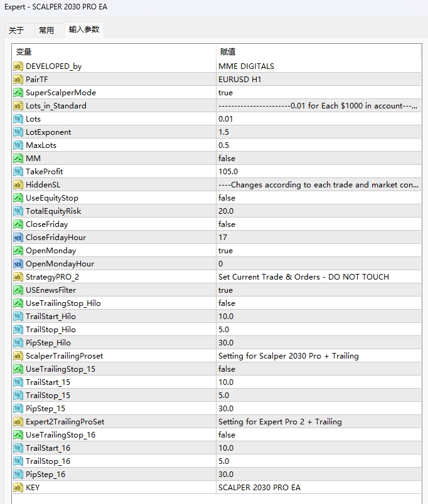Switch to the 关于 tab
The height and width of the screenshot is (504, 428).
(16, 30)
